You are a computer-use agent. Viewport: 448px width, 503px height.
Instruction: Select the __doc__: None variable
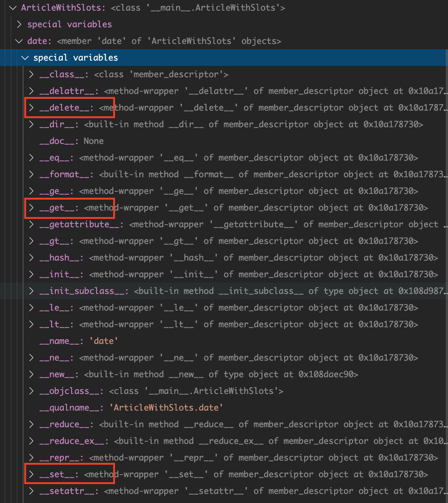click(x=67, y=141)
